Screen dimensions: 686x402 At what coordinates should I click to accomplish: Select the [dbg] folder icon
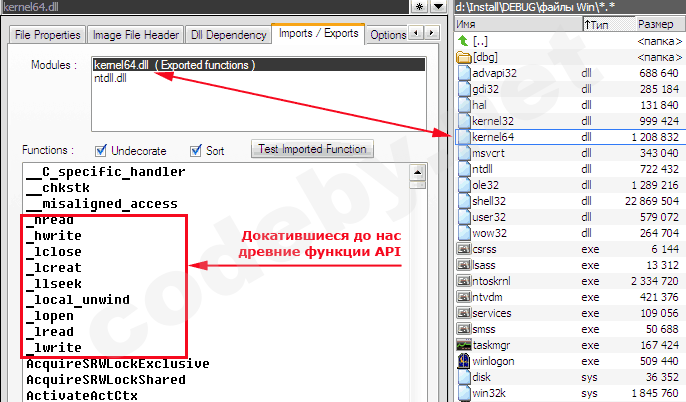(464, 57)
